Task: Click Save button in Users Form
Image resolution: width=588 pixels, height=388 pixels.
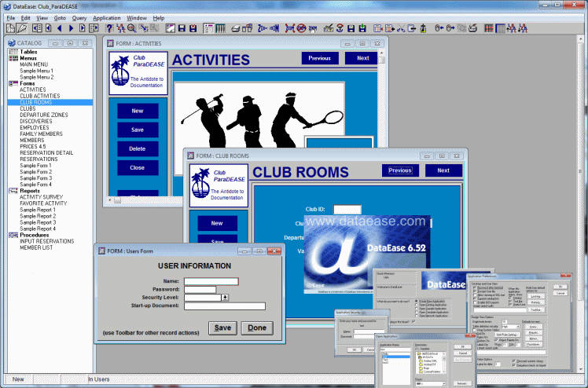Action: pyautogui.click(x=222, y=328)
